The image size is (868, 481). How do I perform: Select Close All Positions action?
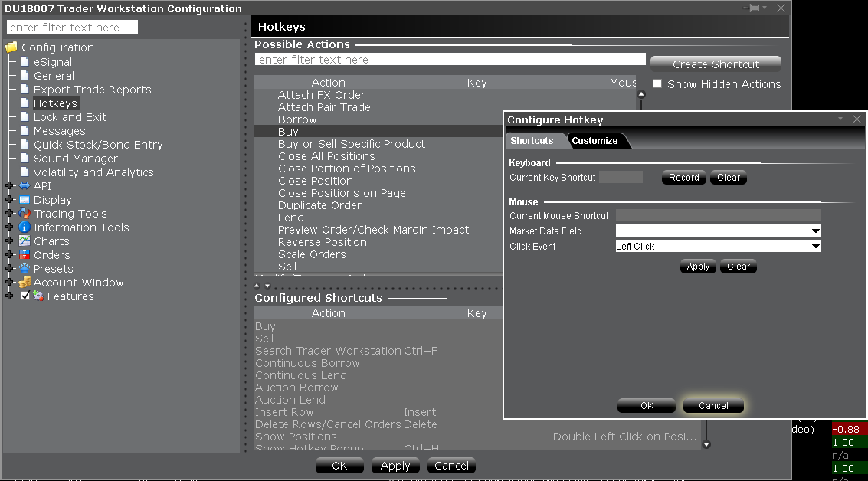[326, 156]
